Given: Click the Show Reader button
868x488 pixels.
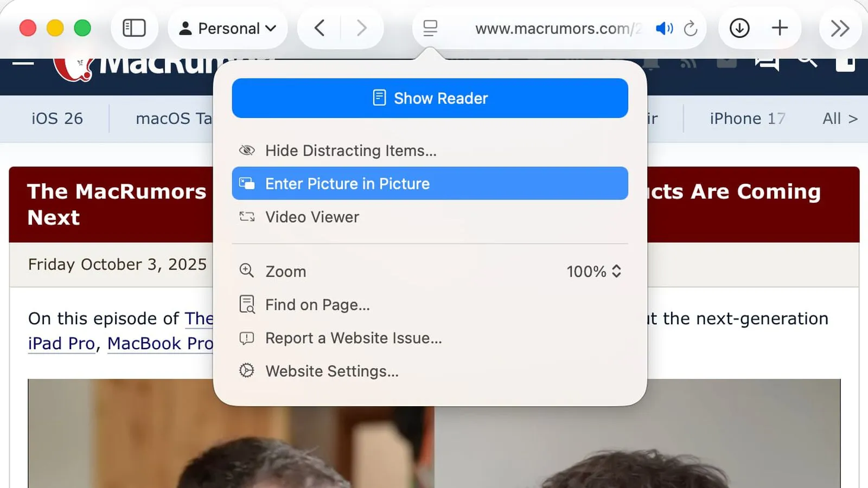Looking at the screenshot, I should click(x=430, y=98).
